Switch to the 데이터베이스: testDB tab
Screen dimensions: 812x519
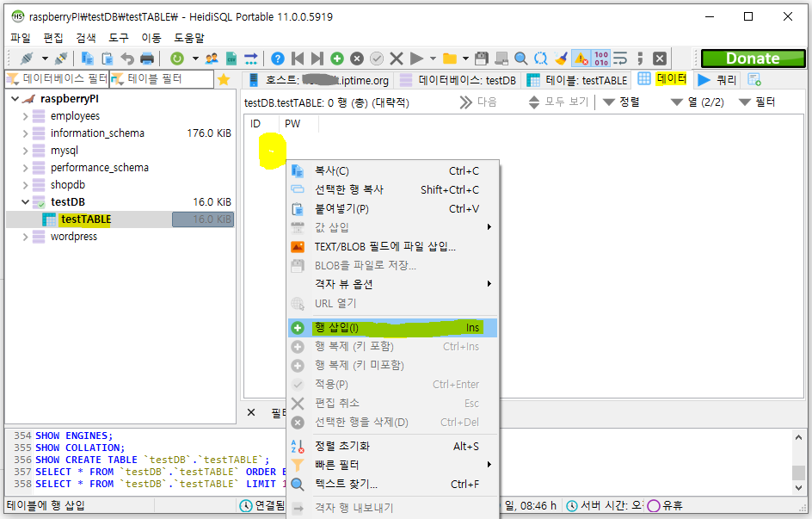click(458, 80)
